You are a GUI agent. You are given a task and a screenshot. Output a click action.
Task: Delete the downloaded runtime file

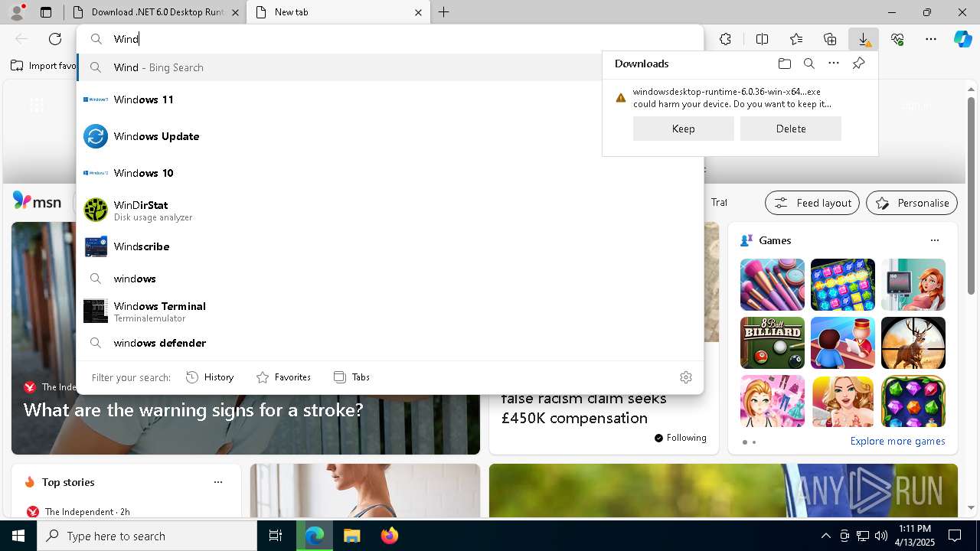791,129
